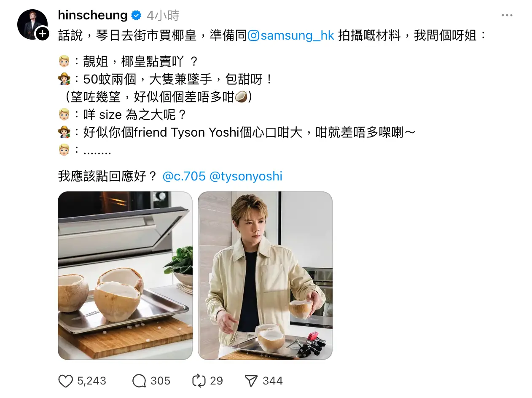Click the Instagram icon beside samsung_hk
The height and width of the screenshot is (398, 532).
253,35
